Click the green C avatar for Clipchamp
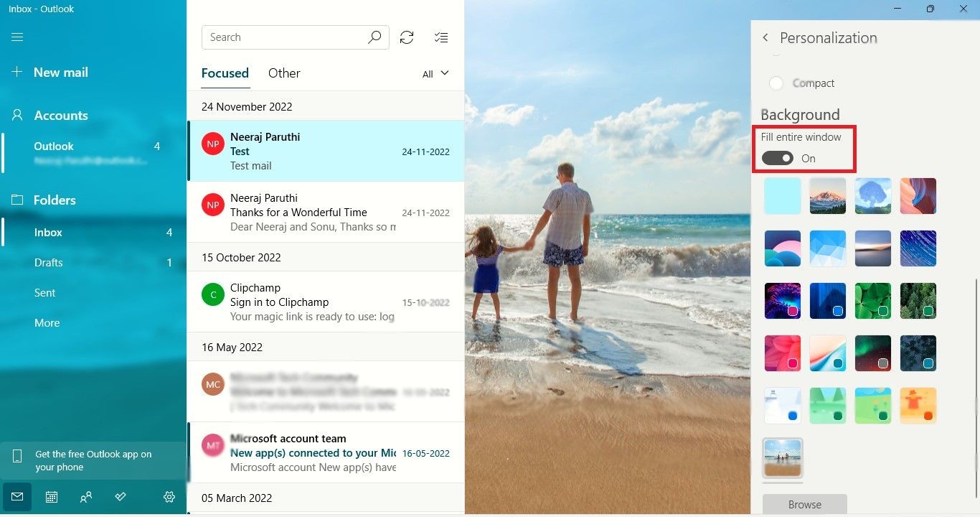The width and height of the screenshot is (980, 517). click(x=213, y=294)
